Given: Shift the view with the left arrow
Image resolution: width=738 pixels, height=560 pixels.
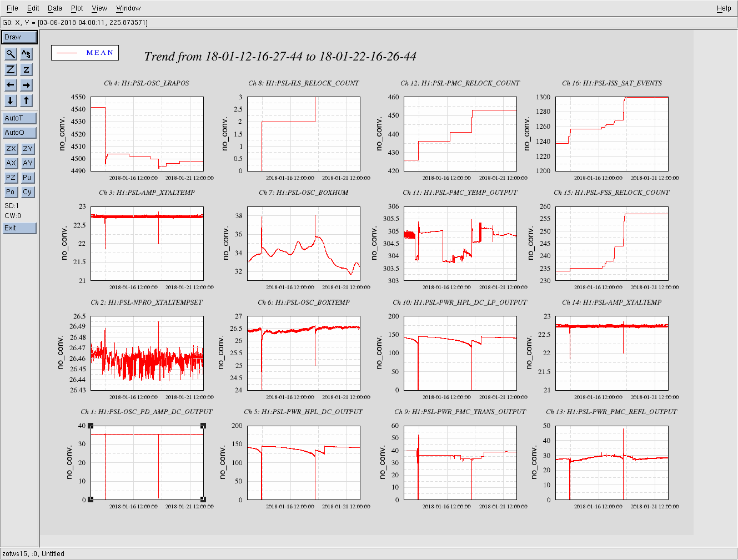Looking at the screenshot, I should 11,85.
